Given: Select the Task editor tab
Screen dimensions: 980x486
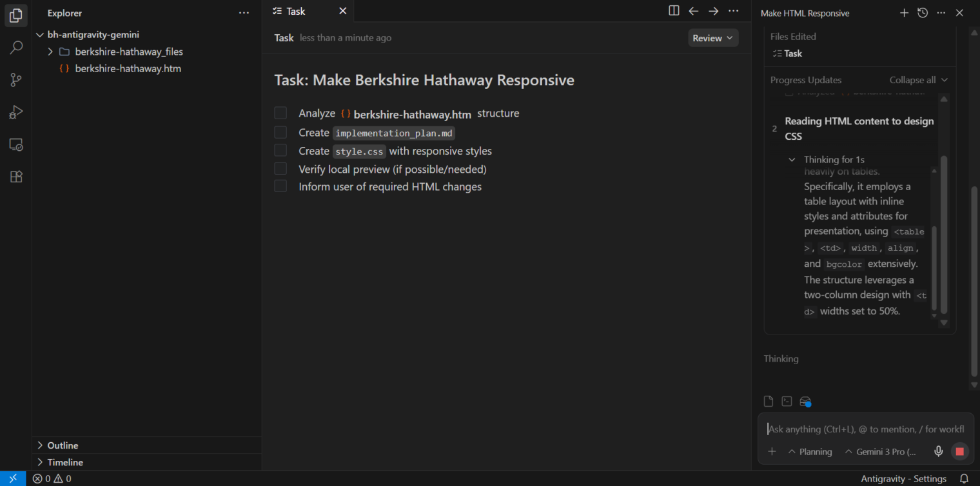Looking at the screenshot, I should point(296,11).
